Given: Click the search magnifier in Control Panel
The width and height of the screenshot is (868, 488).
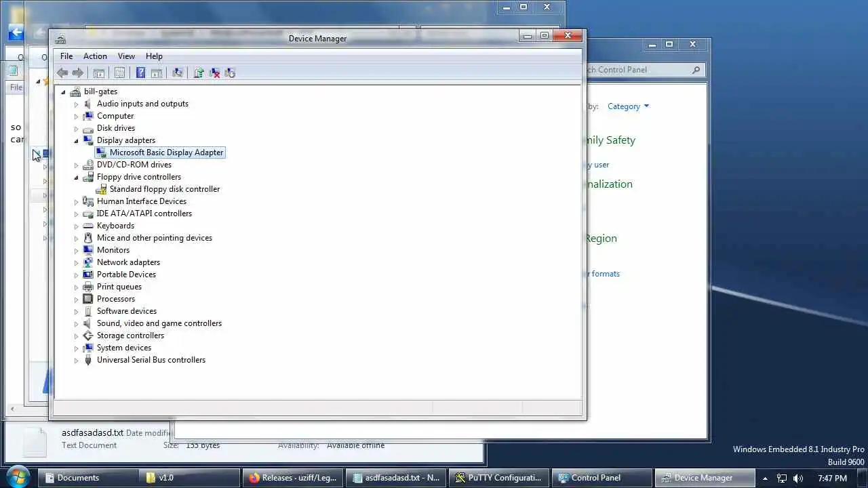Looking at the screenshot, I should coord(696,70).
